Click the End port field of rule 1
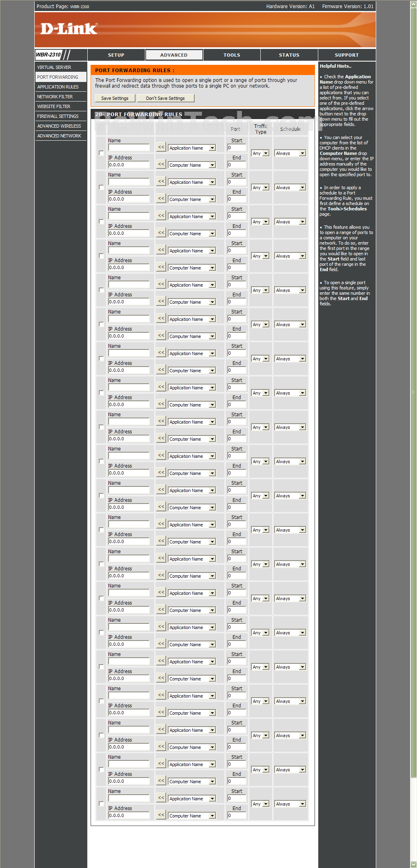Viewport: 417px width, 868px height. pos(237,165)
